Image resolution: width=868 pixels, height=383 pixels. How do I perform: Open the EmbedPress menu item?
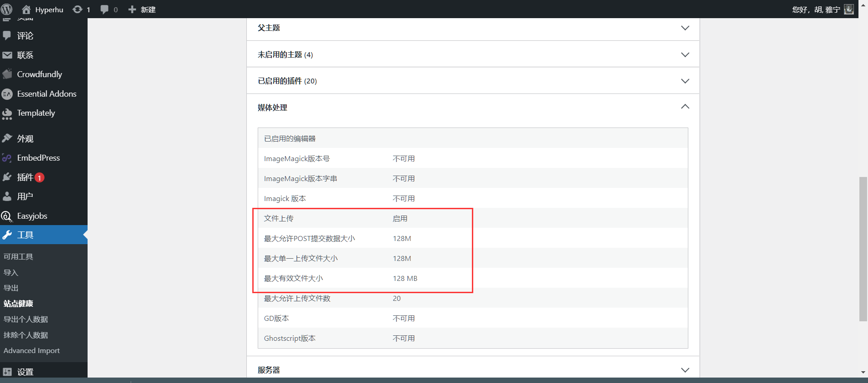39,157
